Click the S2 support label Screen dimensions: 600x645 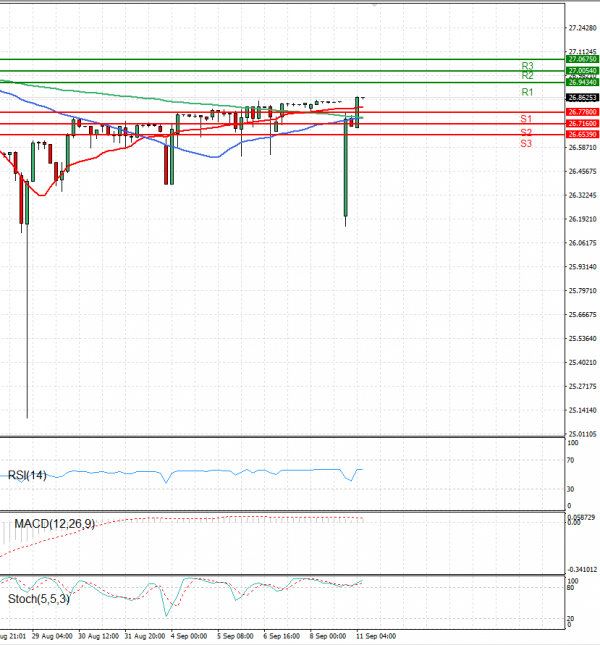[526, 132]
